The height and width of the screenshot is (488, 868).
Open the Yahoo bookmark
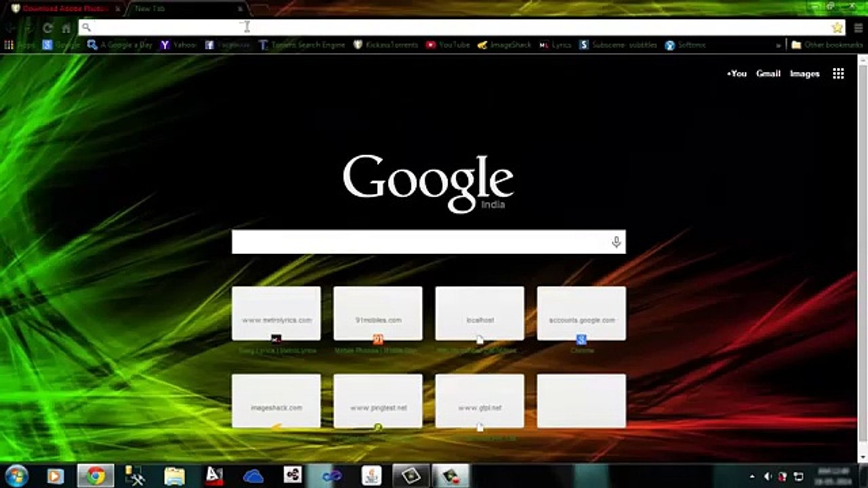click(x=178, y=45)
